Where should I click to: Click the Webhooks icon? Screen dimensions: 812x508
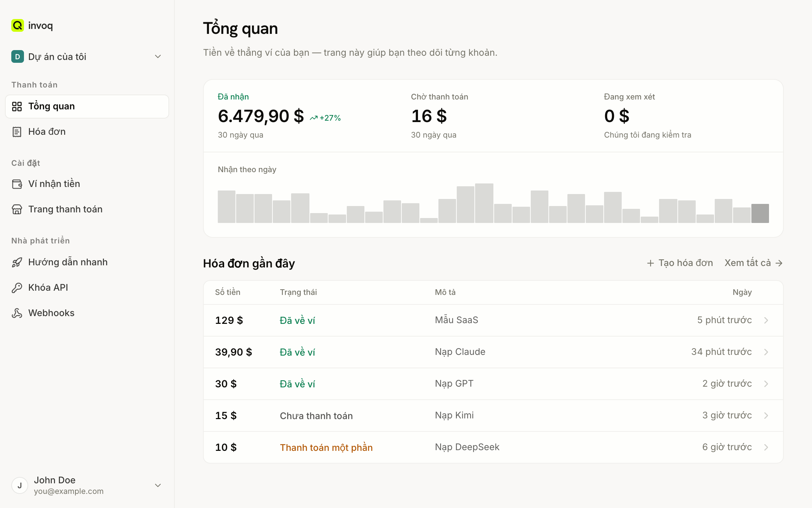tap(17, 313)
